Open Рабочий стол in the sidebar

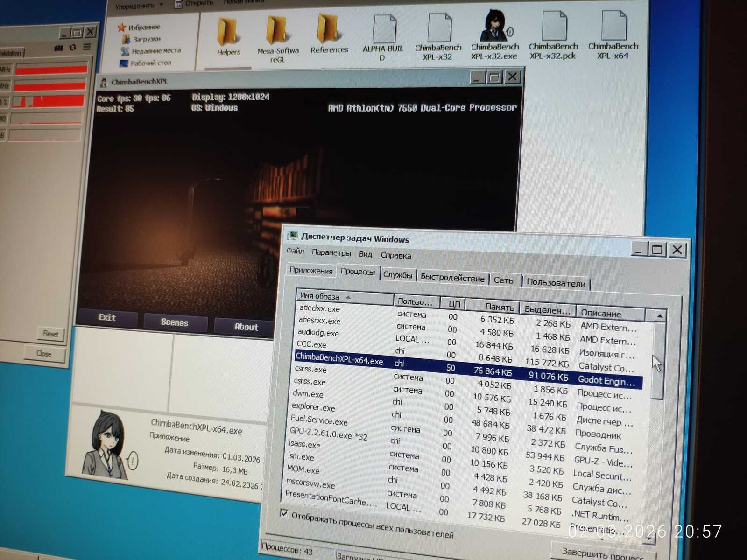146,63
